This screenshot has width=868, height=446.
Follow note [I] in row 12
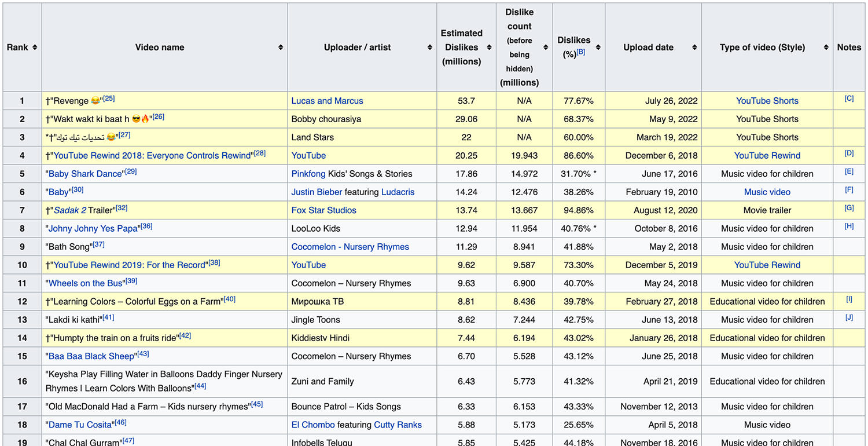point(849,299)
